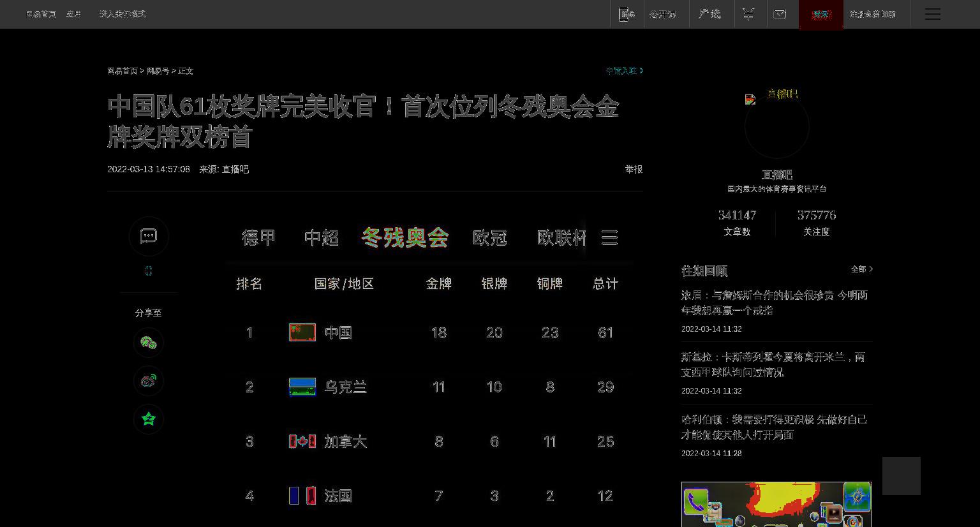980x527 pixels.
Task: Expand 全部 in 往期回顾 section
Action: coord(861,269)
